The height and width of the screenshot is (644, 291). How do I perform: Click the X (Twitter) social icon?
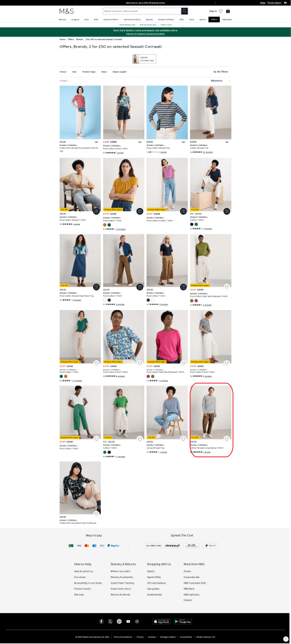click(110, 621)
